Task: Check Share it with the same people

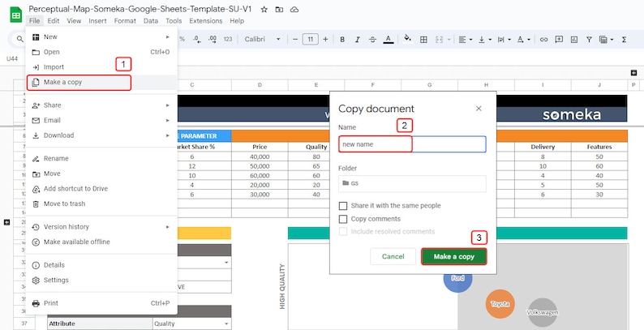Action: coord(343,206)
